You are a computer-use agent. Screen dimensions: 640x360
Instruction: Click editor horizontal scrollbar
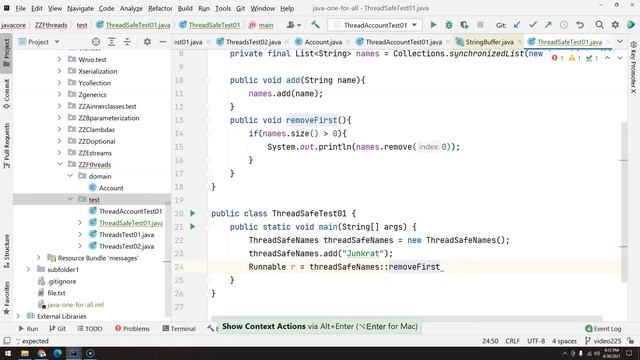(x=407, y=318)
